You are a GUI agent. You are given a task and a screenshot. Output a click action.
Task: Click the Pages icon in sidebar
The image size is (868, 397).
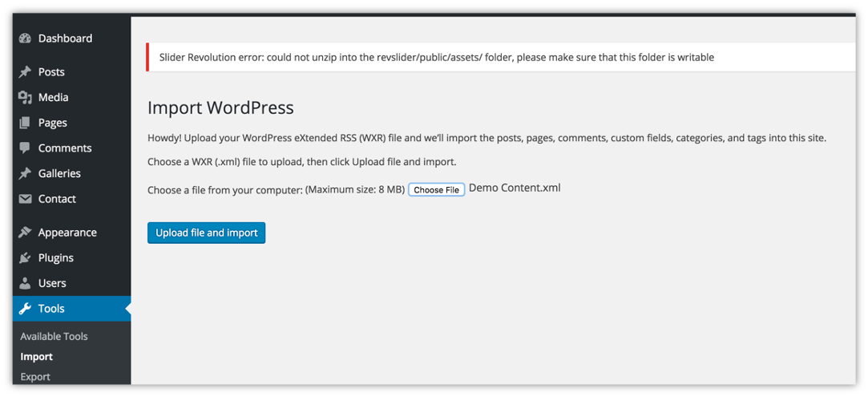(25, 123)
